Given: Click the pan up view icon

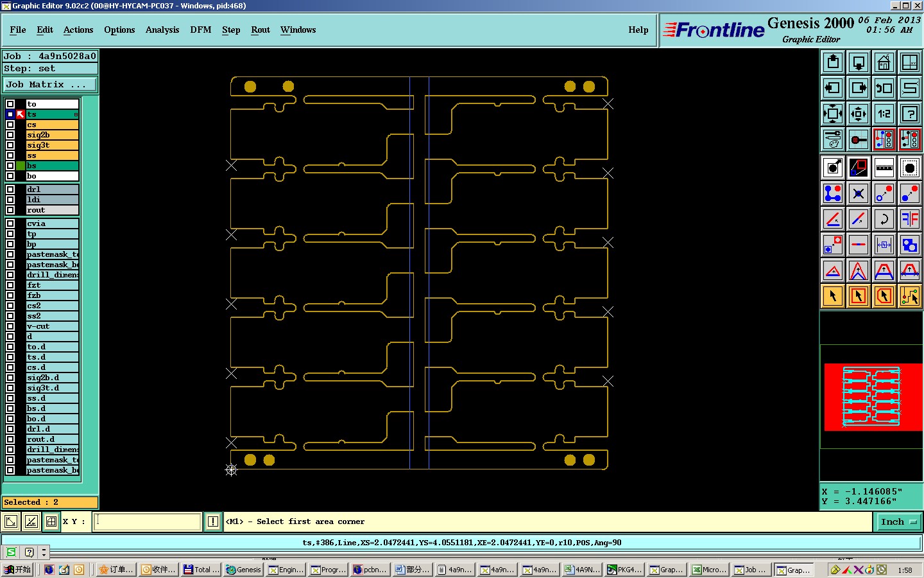Looking at the screenshot, I should point(833,62).
